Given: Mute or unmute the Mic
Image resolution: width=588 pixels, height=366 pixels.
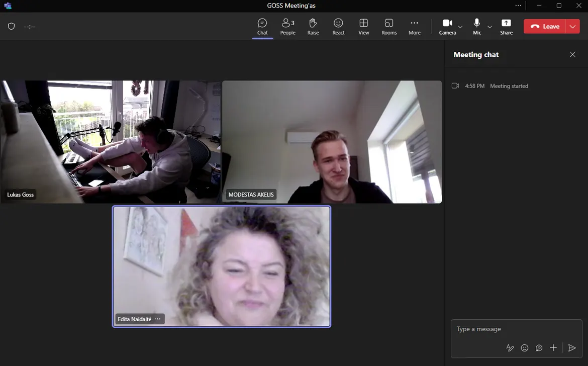Looking at the screenshot, I should click(476, 27).
